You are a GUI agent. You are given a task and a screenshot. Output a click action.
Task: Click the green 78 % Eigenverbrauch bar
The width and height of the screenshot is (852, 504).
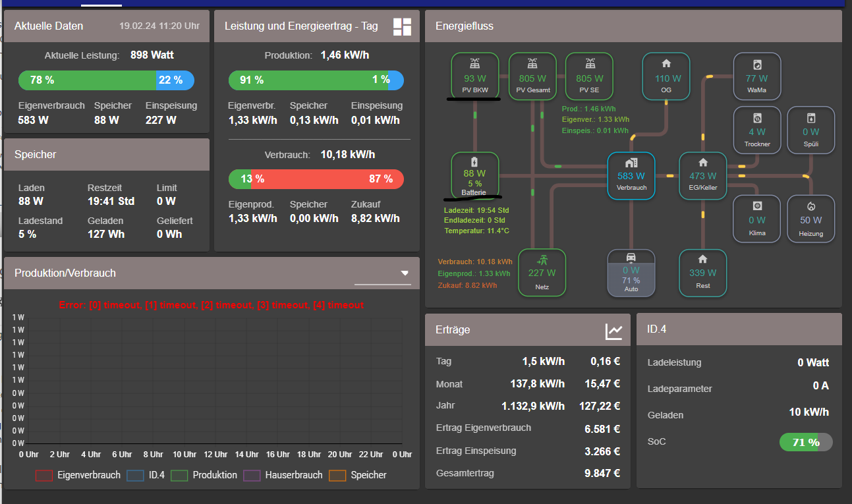87,80
